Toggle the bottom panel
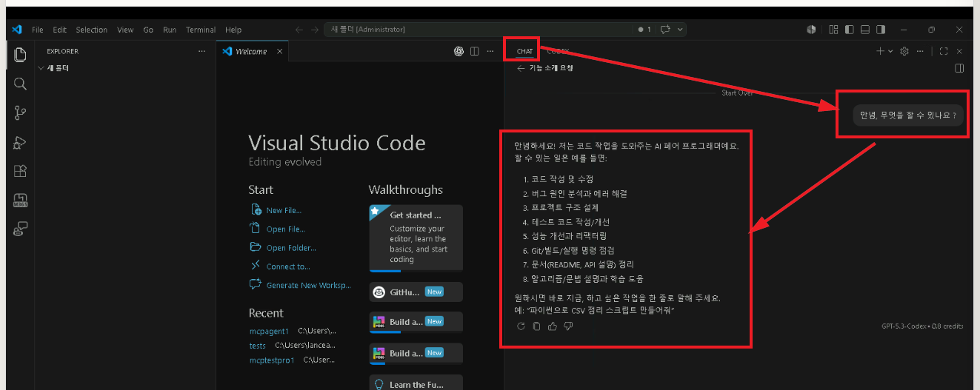This screenshot has height=390, width=980. (x=864, y=30)
